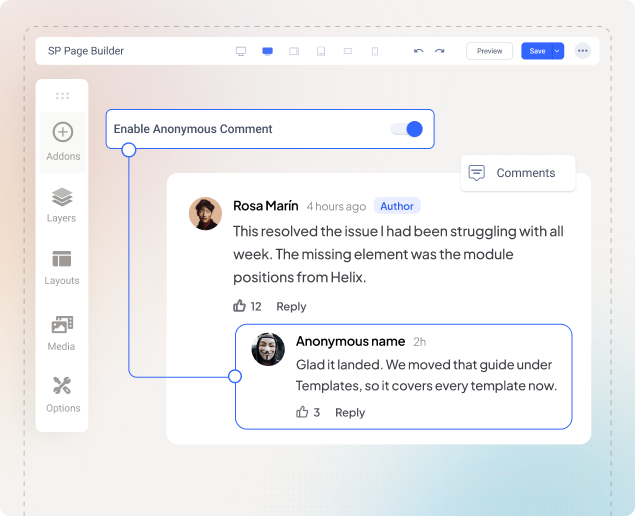Reply to Rosa Marín's comment
This screenshot has width=635, height=516.
[x=291, y=307]
